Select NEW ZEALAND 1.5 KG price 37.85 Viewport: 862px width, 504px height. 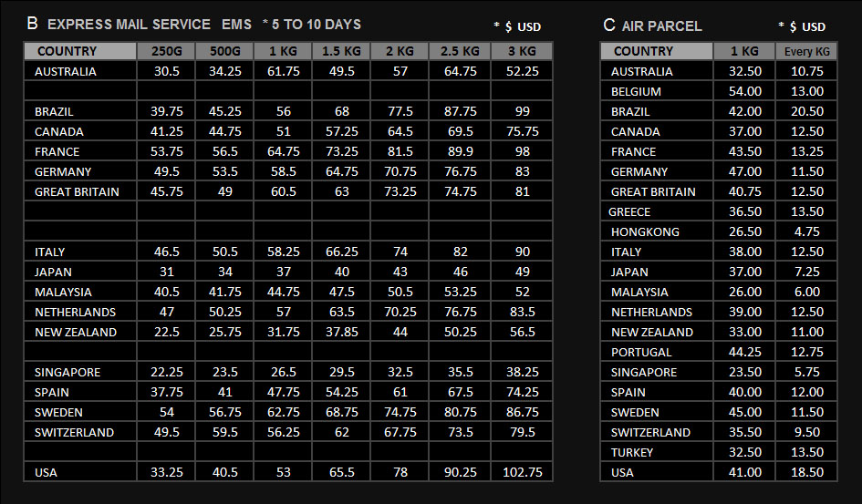point(341,332)
